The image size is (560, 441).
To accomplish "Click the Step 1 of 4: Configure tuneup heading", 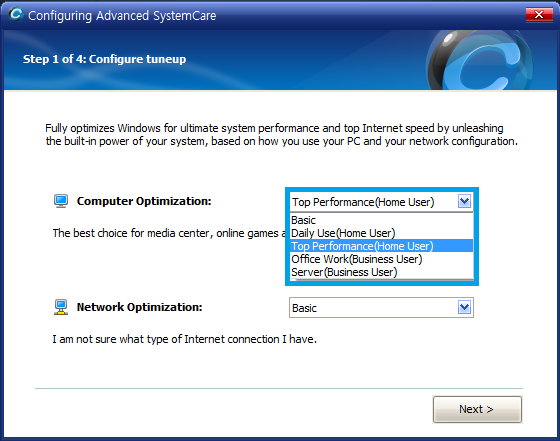I will 104,59.
